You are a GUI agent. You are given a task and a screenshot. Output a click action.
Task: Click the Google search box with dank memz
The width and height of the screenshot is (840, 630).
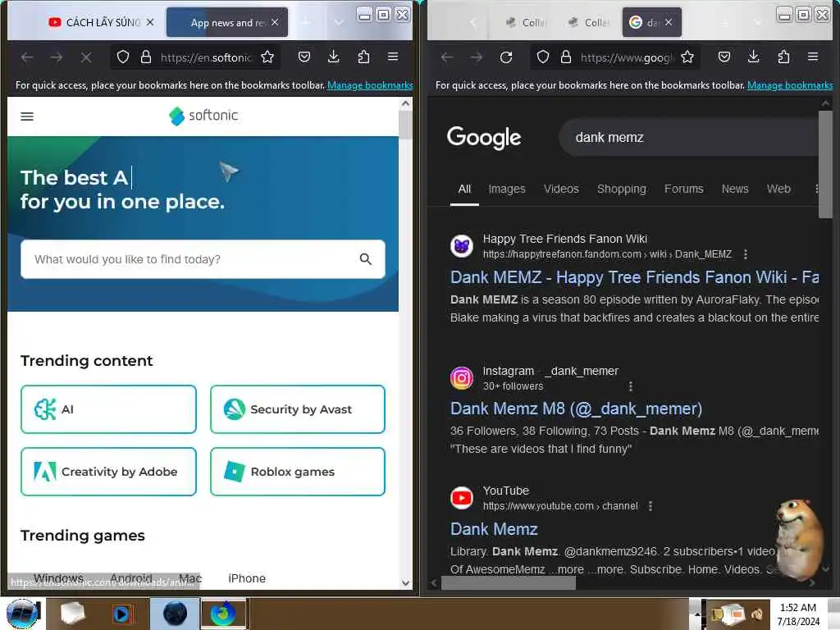pos(688,138)
